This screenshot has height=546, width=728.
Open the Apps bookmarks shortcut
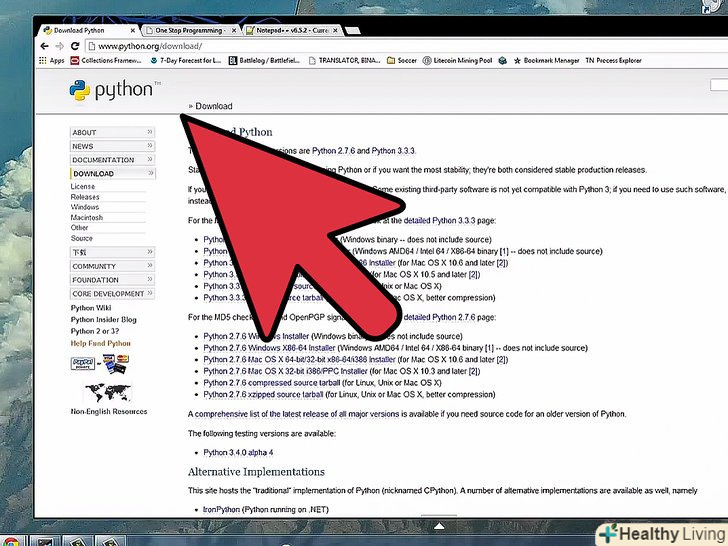point(52,60)
